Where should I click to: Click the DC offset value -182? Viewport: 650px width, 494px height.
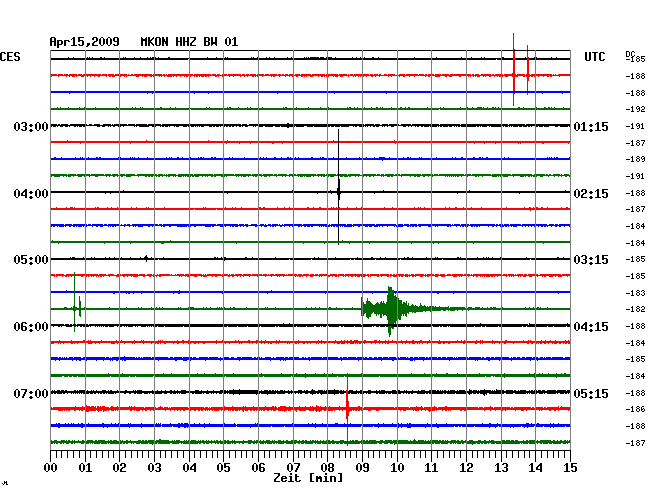point(635,309)
